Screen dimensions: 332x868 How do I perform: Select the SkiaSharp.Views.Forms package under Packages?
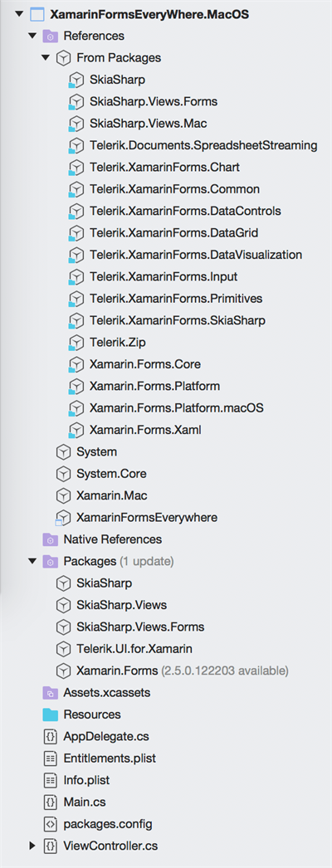click(x=140, y=627)
